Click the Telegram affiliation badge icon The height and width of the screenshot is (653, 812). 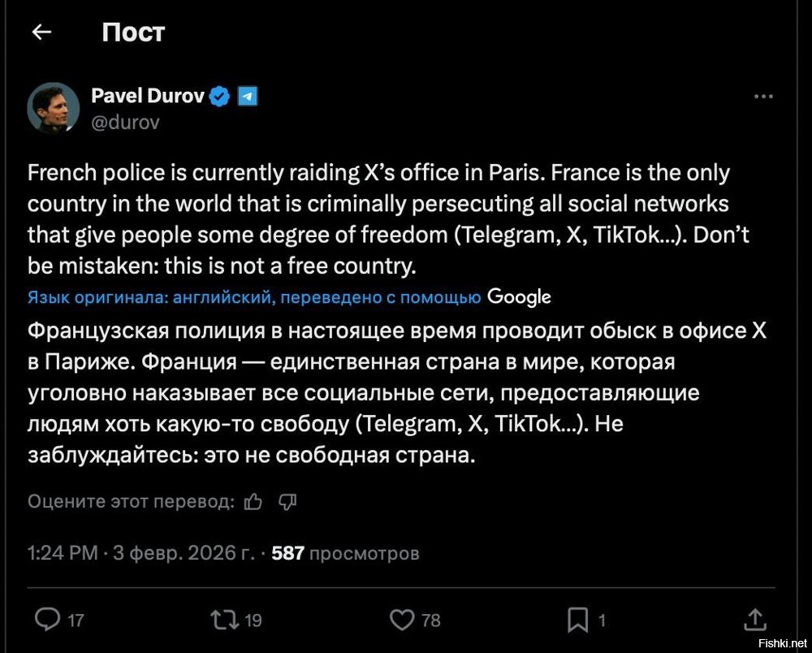tap(248, 97)
